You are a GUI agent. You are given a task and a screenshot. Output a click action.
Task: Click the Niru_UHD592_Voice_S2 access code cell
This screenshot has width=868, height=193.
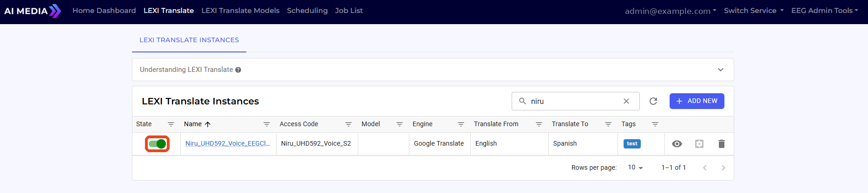[316, 143]
